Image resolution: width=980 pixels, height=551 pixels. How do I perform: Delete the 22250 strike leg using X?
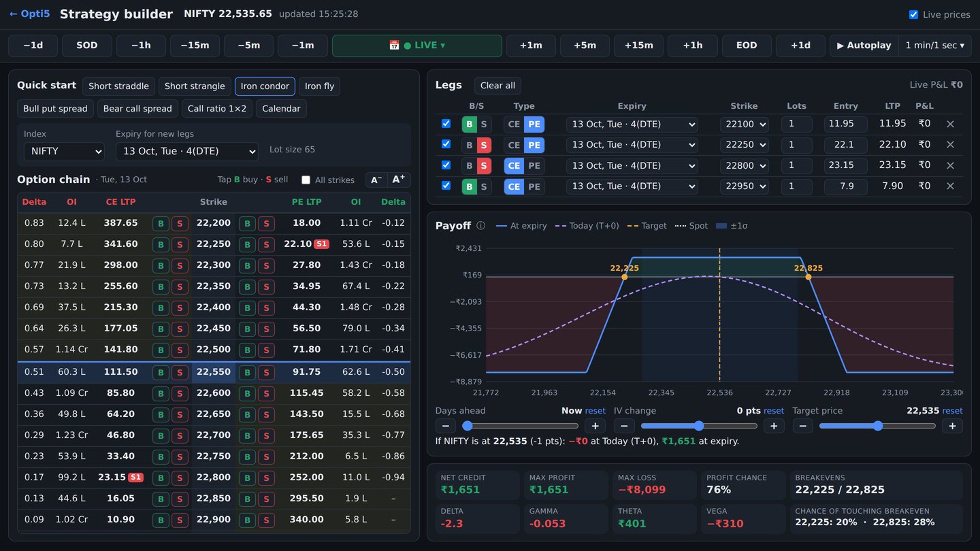click(x=950, y=145)
